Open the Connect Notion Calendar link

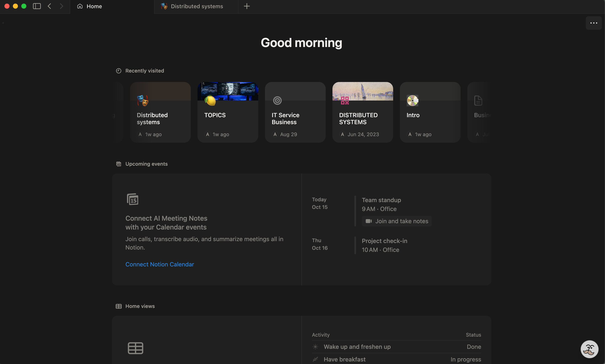click(160, 265)
